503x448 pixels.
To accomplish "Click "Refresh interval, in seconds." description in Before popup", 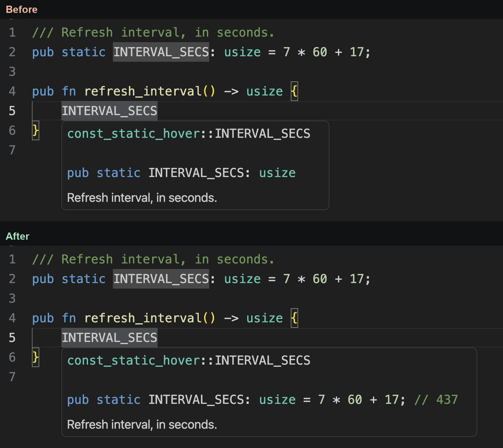I will click(142, 198).
